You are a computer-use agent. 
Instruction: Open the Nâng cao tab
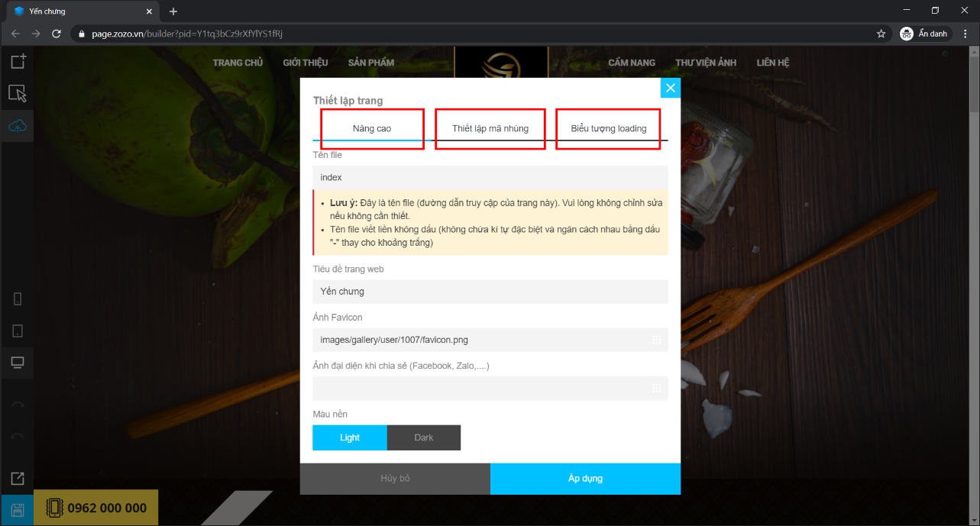[x=372, y=128]
